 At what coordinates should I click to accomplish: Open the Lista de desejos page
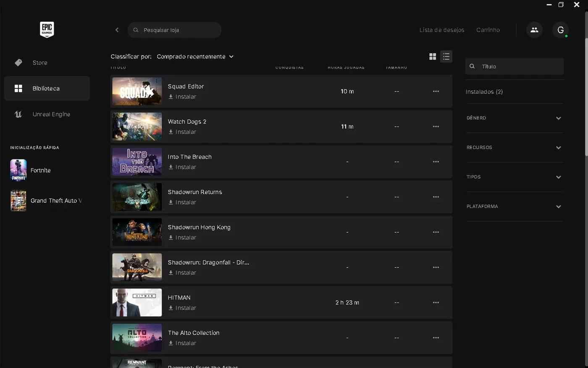coord(442,30)
